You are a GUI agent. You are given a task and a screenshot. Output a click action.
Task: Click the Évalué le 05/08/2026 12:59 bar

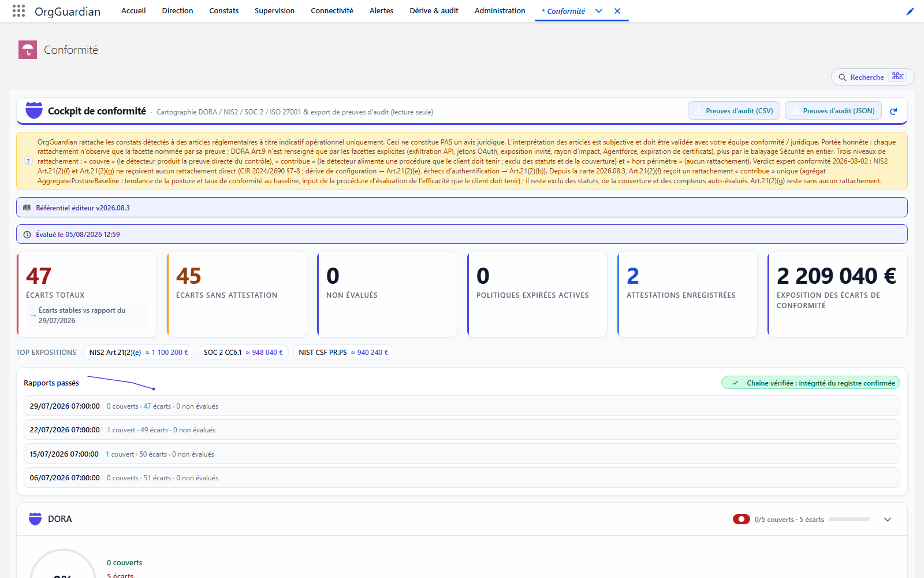coord(462,234)
